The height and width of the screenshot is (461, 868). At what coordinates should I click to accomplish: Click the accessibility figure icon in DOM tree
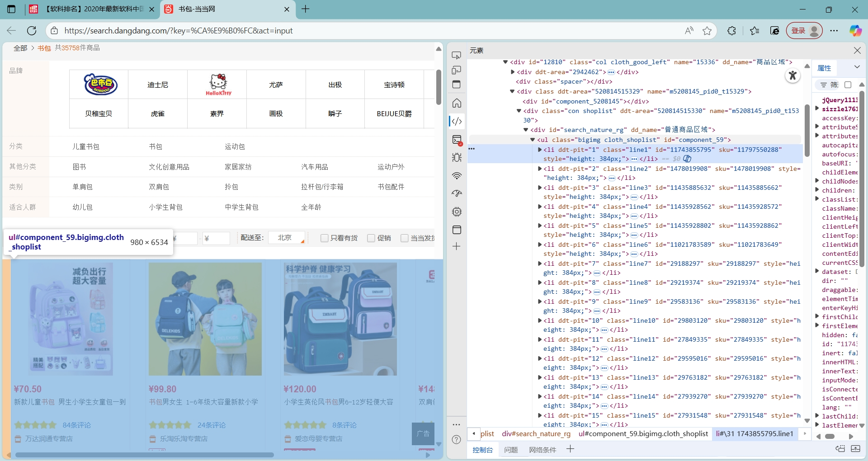coord(793,75)
